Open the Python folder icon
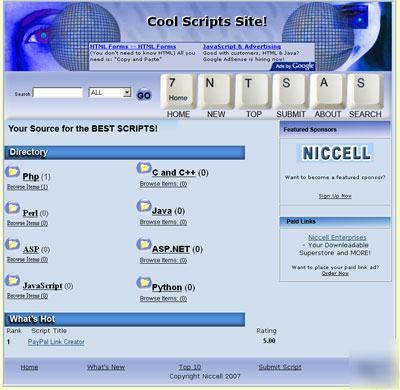This screenshot has width=400, height=390. 144,283
